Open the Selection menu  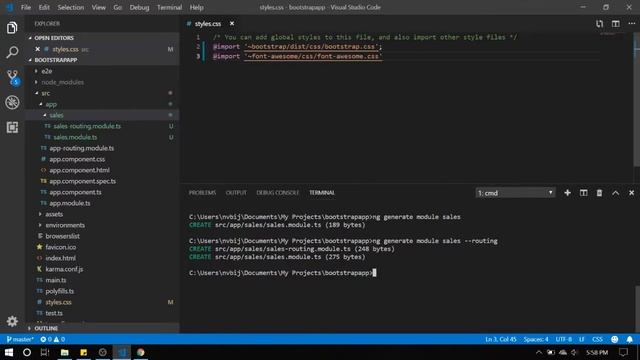tap(71, 7)
